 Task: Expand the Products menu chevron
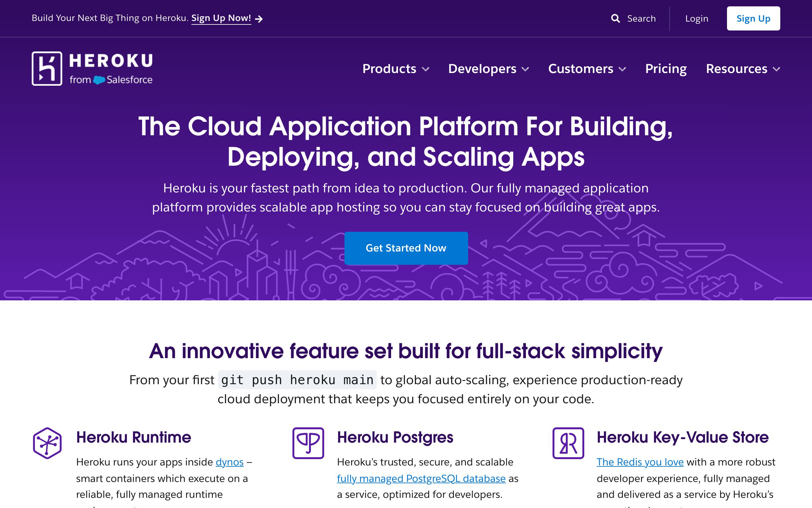(425, 69)
